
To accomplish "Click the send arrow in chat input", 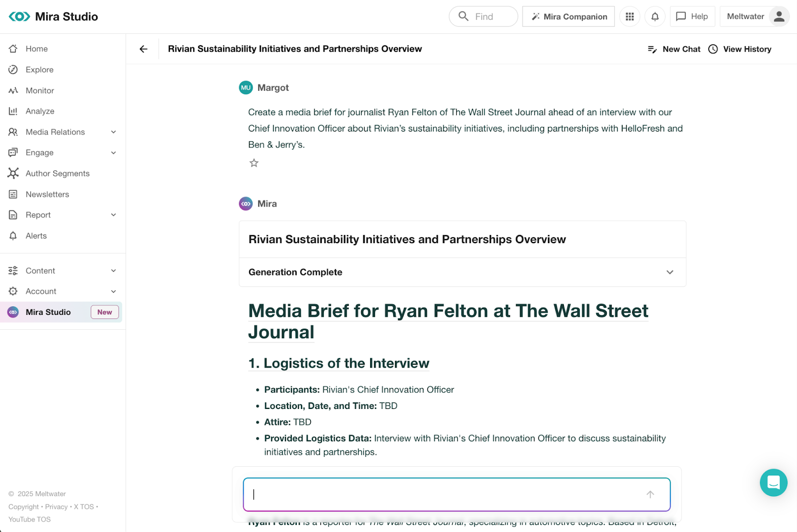I will click(650, 494).
